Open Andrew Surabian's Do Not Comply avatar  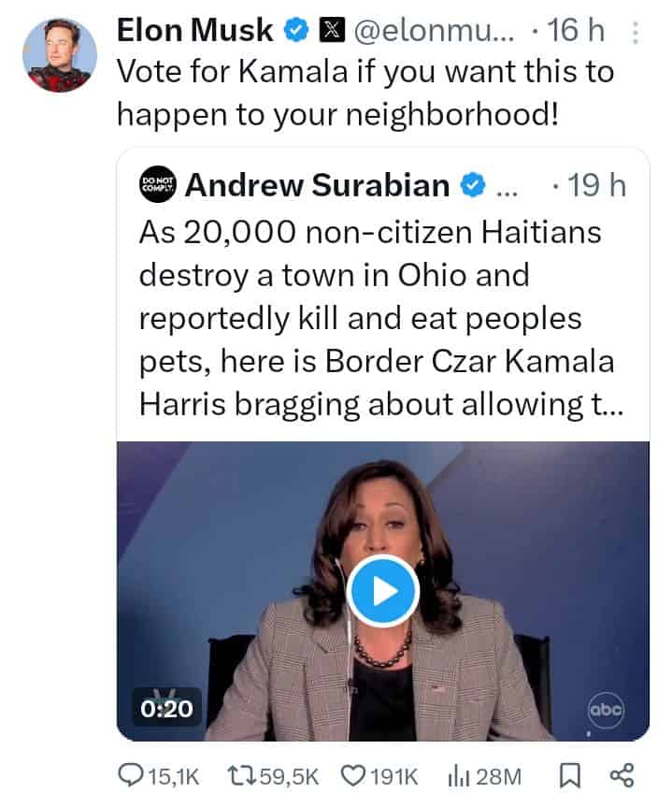click(157, 184)
